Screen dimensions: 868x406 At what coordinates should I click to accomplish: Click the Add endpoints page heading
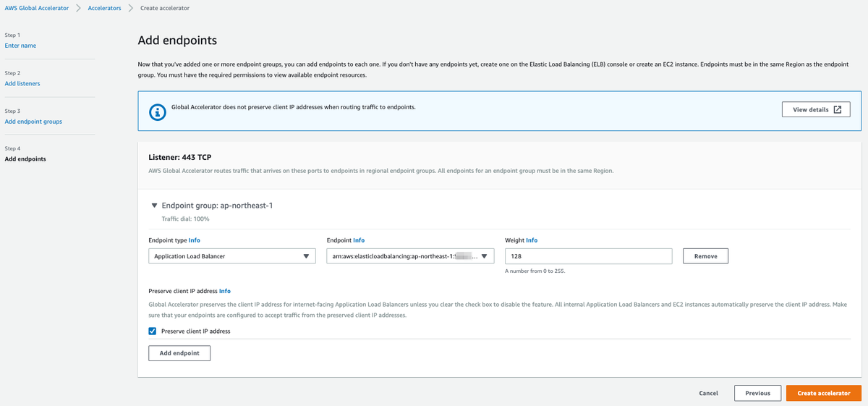pos(177,41)
